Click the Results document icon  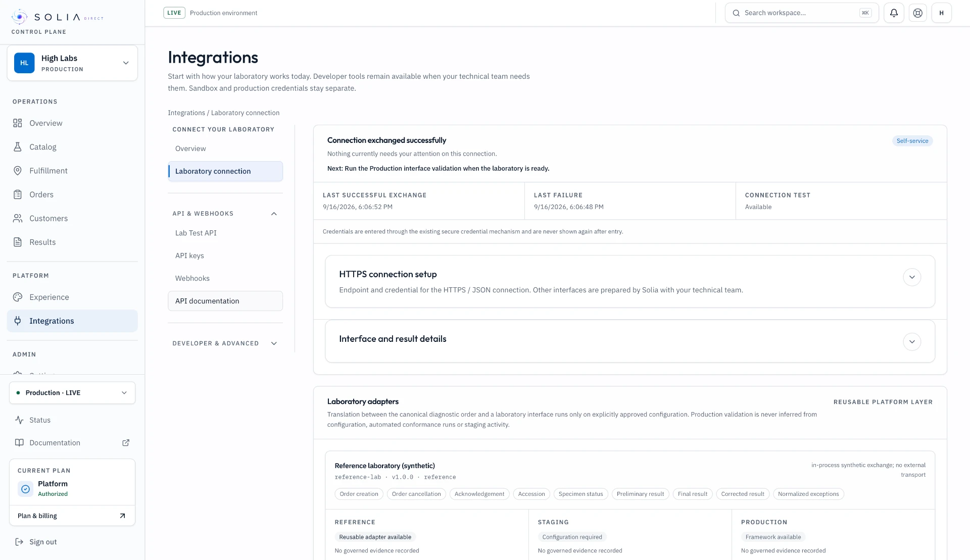point(18,242)
